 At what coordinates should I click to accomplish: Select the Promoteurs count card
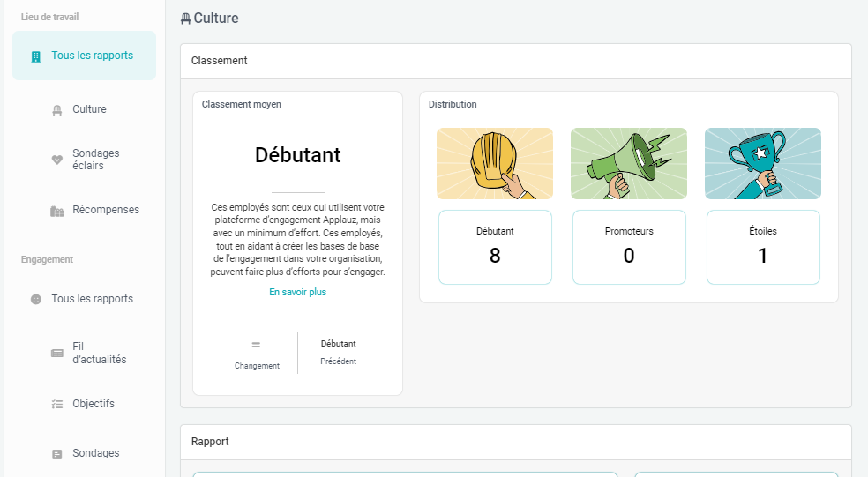point(629,247)
